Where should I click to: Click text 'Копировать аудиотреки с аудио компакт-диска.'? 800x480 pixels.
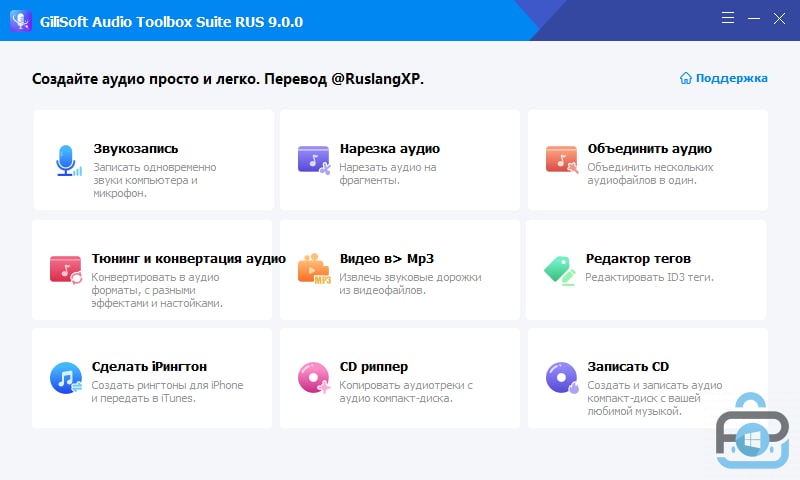[x=406, y=391]
